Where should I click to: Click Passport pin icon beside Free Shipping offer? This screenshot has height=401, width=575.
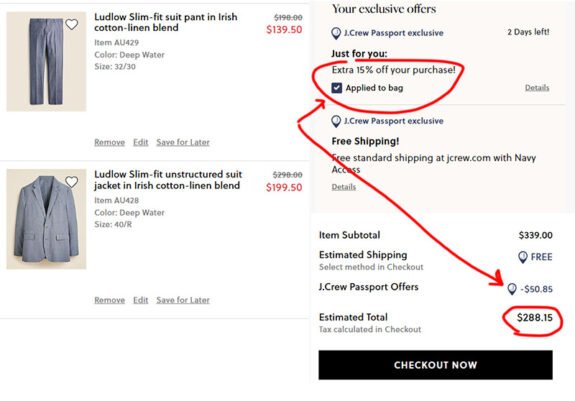[336, 121]
